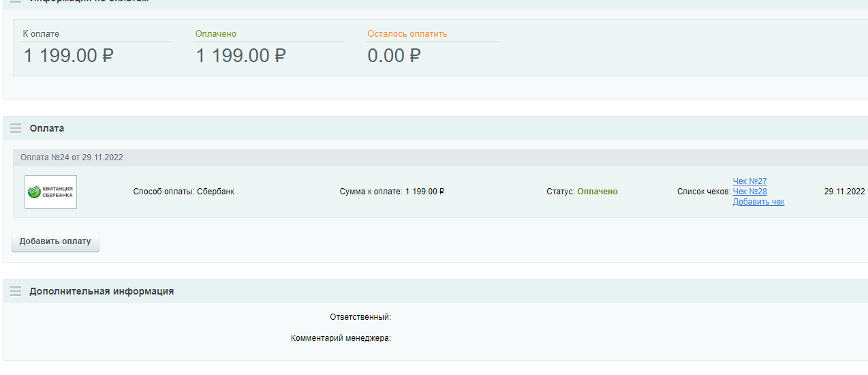This screenshot has height=375, width=868.
Task: Open receipt Чек №28
Action: click(x=749, y=192)
